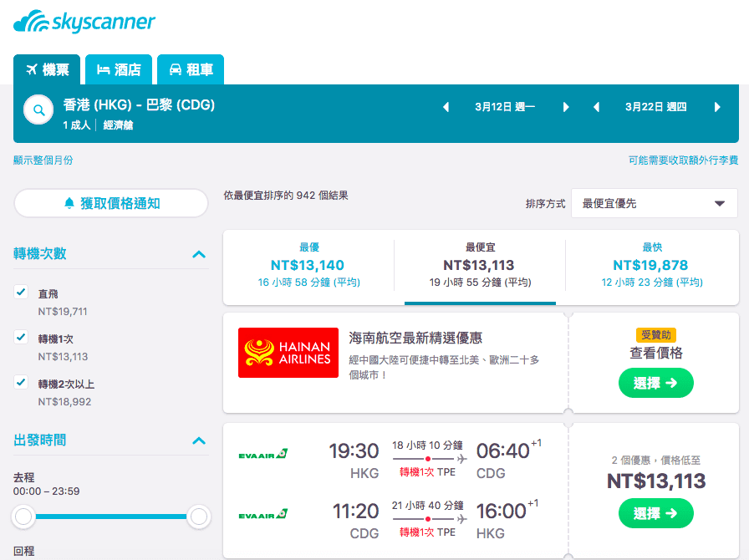Click 獲取價格通知 price alert button

tap(111, 204)
